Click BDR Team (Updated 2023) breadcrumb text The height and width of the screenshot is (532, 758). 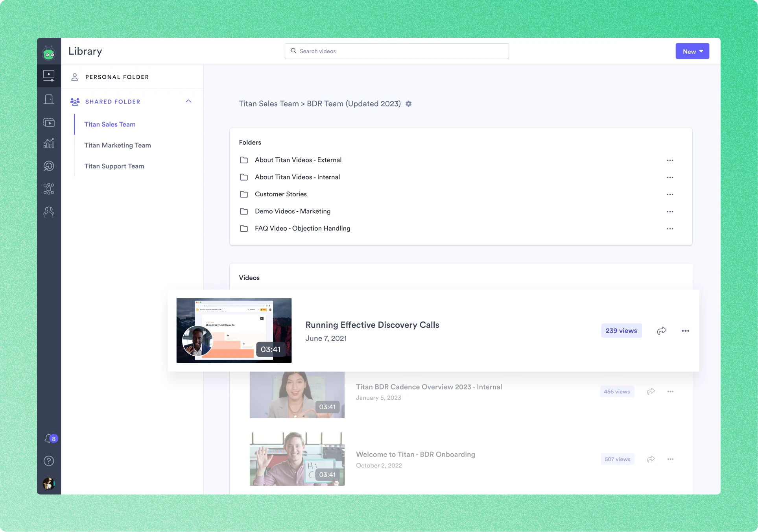354,103
